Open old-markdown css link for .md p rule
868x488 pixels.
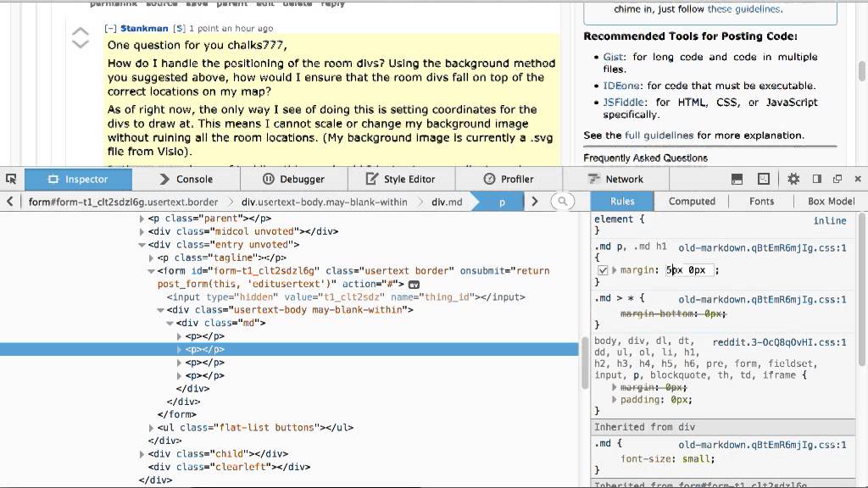(762, 248)
